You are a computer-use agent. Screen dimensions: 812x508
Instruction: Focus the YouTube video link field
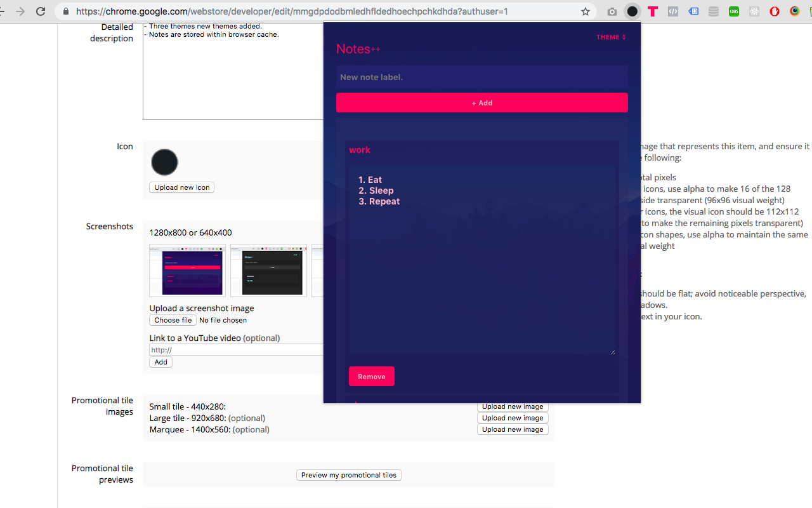click(x=237, y=350)
